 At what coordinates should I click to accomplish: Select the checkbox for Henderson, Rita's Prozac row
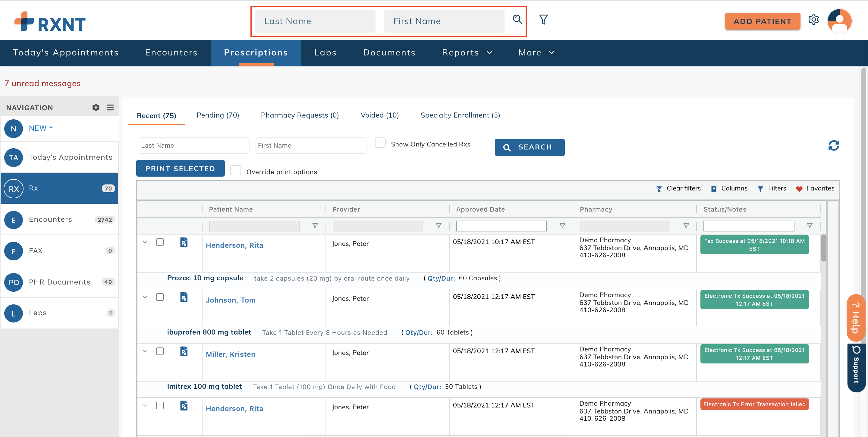160,242
